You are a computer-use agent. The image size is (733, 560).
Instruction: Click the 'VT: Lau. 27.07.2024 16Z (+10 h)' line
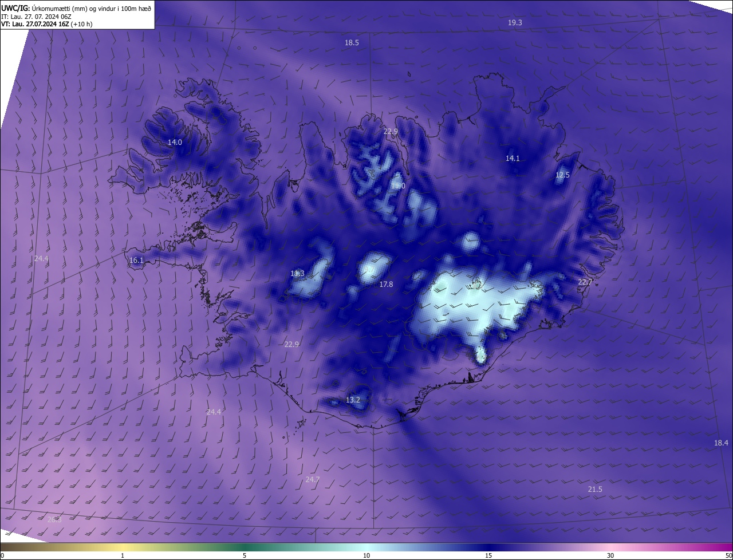(x=47, y=24)
